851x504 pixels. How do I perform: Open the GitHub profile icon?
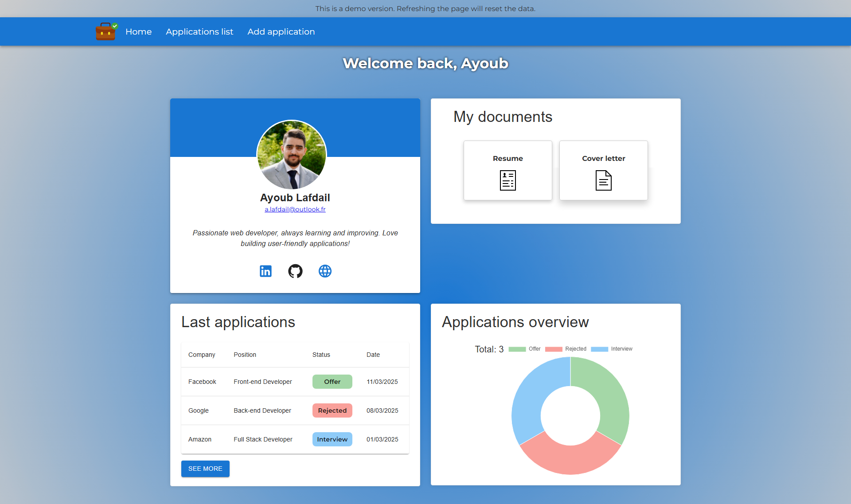295,271
